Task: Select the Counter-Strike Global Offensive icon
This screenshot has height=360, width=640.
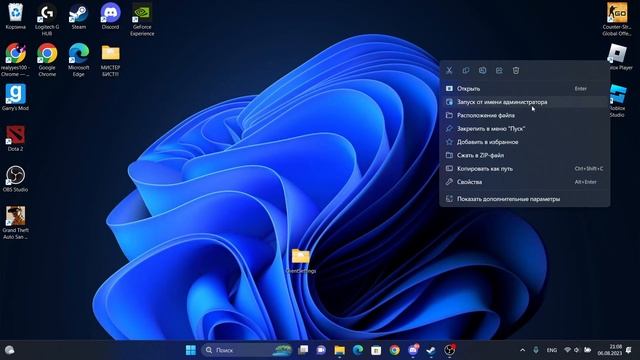Action: click(x=617, y=19)
